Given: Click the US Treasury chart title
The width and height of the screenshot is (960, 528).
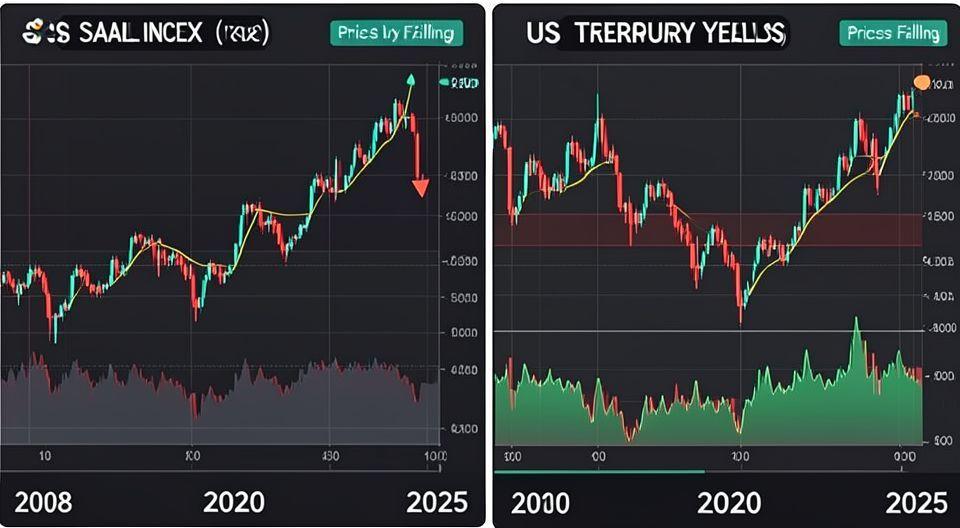Looking at the screenshot, I should (x=655, y=34).
